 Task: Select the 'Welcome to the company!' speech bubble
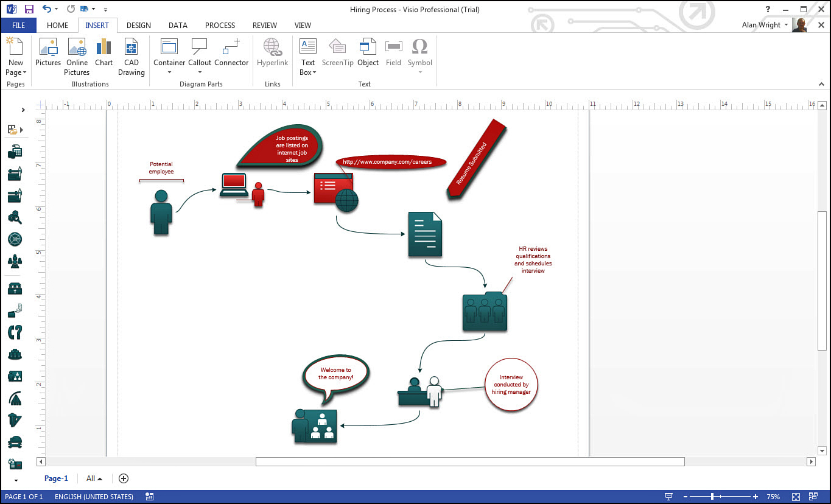[336, 380]
